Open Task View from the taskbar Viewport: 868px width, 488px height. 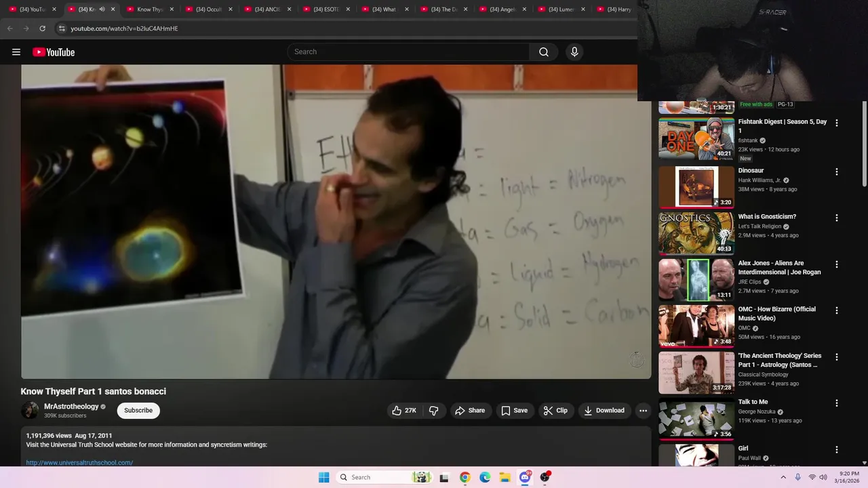(x=444, y=477)
